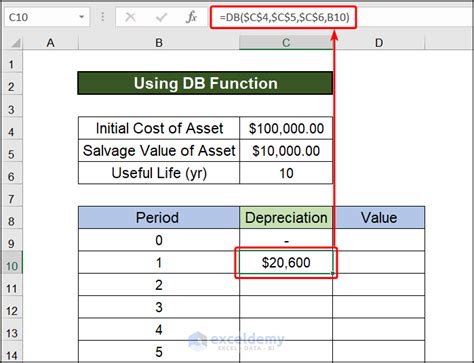Click the Enter checkmark formula bar icon
Screen dimensions: 474x363
[x=161, y=17]
